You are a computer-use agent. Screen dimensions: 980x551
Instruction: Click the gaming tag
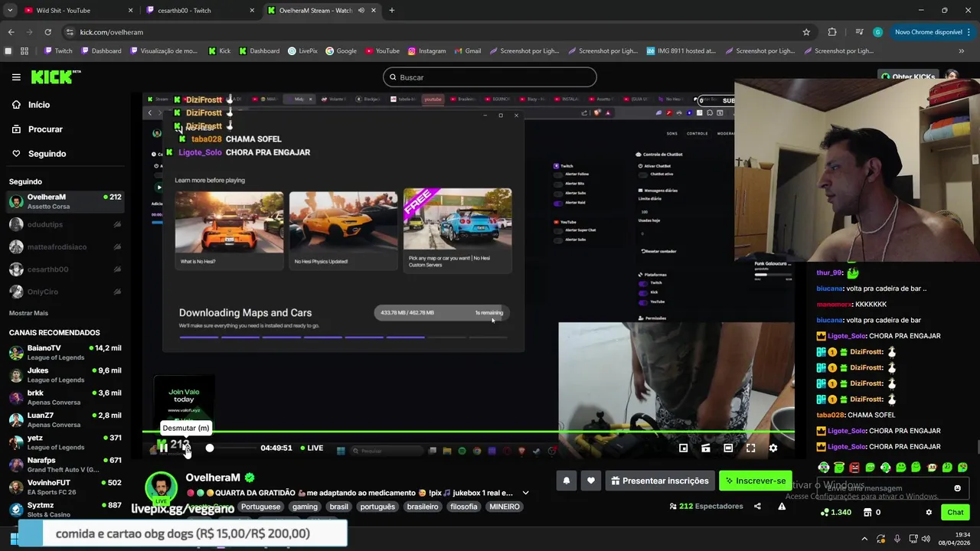tap(305, 507)
